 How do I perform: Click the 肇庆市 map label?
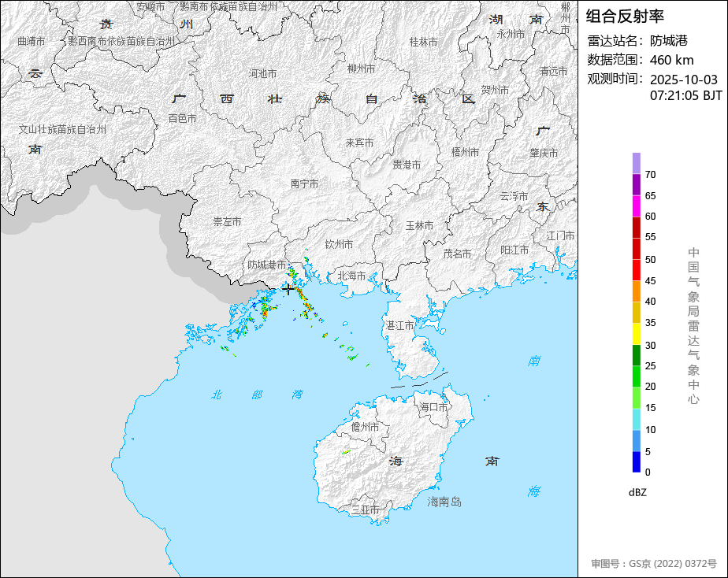(544, 153)
